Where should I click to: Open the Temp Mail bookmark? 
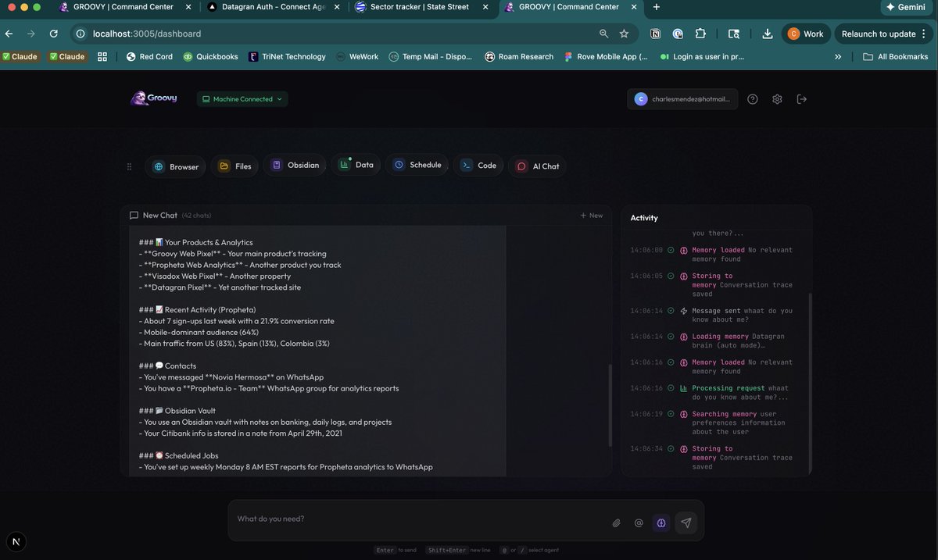[x=431, y=56]
